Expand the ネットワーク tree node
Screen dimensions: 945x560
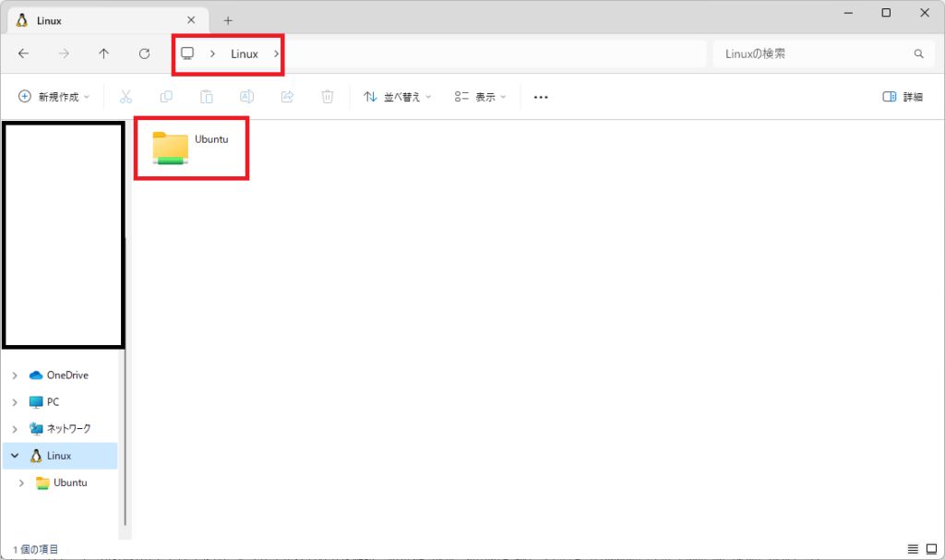coord(15,429)
